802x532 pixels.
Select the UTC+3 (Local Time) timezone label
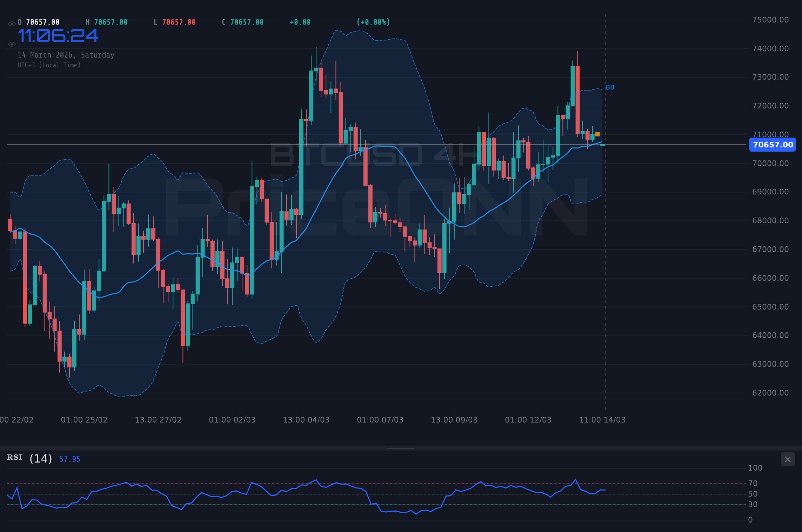coord(49,65)
